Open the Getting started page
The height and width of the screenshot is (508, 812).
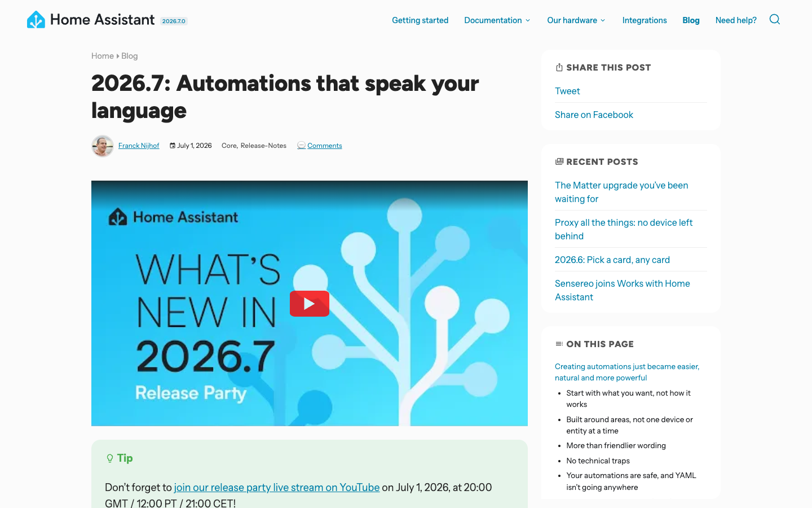tap(420, 20)
